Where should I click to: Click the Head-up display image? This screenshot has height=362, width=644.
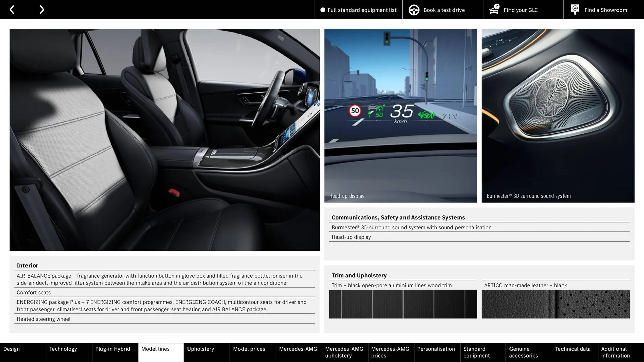(x=400, y=115)
